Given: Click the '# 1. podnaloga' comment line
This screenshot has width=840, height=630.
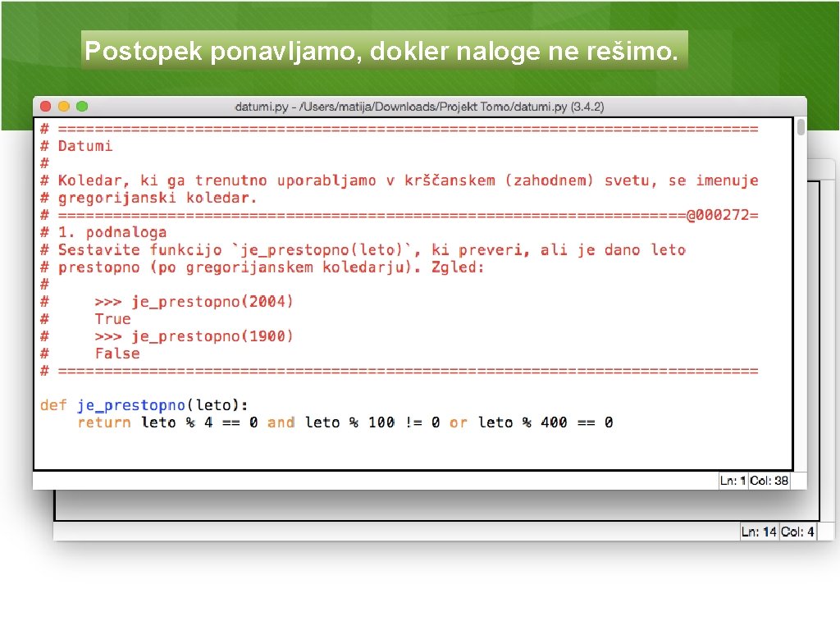Looking at the screenshot, I should tap(103, 232).
